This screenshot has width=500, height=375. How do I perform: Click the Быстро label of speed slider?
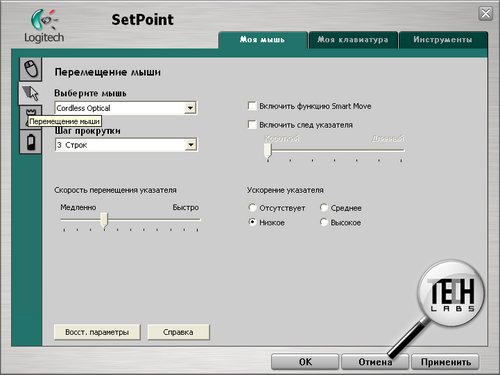pos(185,207)
